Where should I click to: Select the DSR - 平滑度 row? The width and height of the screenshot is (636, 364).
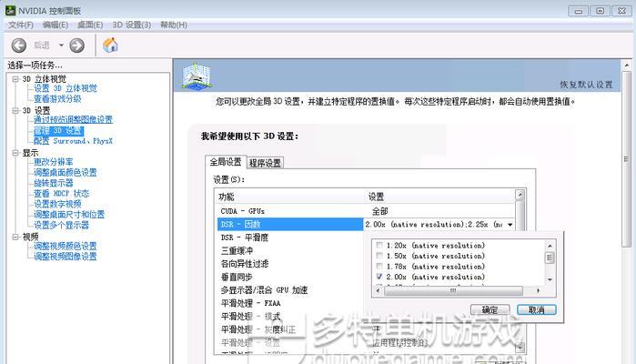[290, 238]
